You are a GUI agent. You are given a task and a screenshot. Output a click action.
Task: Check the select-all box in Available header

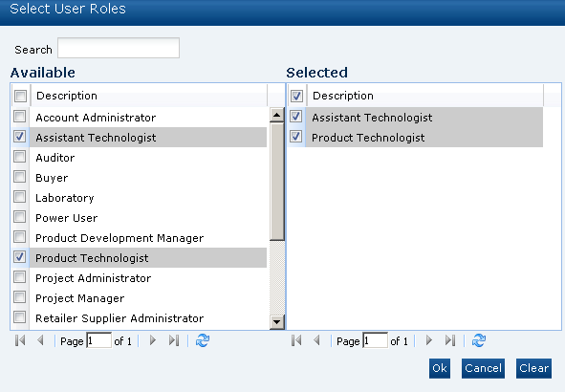click(x=20, y=96)
